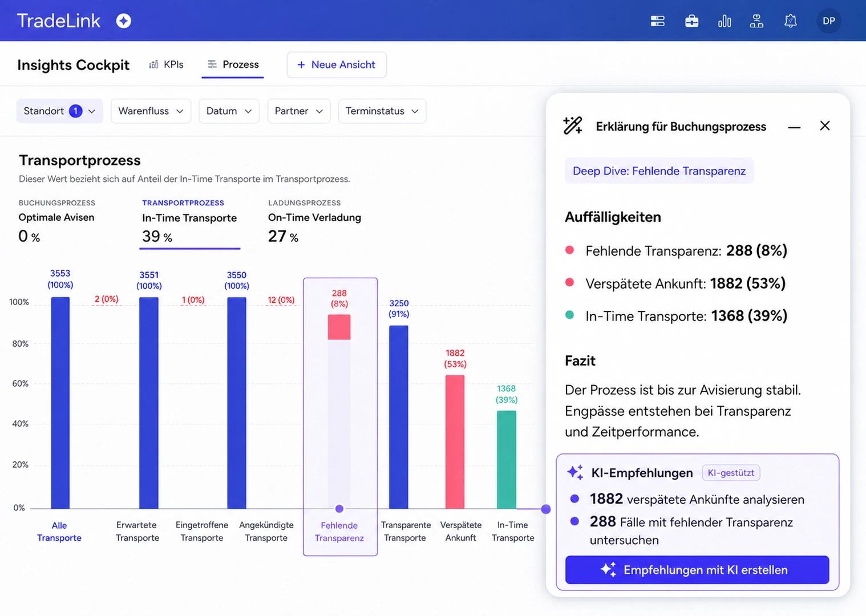Image resolution: width=866 pixels, height=616 pixels.
Task: Click the Neue Ansicht button
Action: [x=337, y=65]
